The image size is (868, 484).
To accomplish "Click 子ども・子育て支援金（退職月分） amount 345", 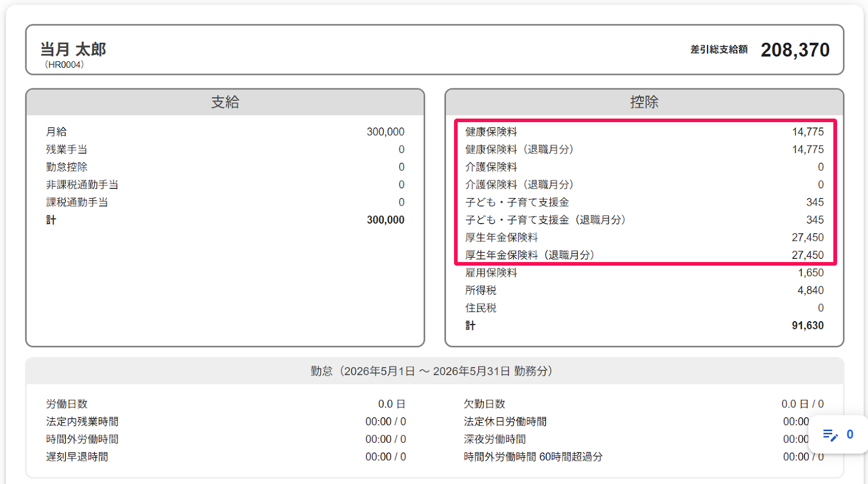I will point(815,220).
